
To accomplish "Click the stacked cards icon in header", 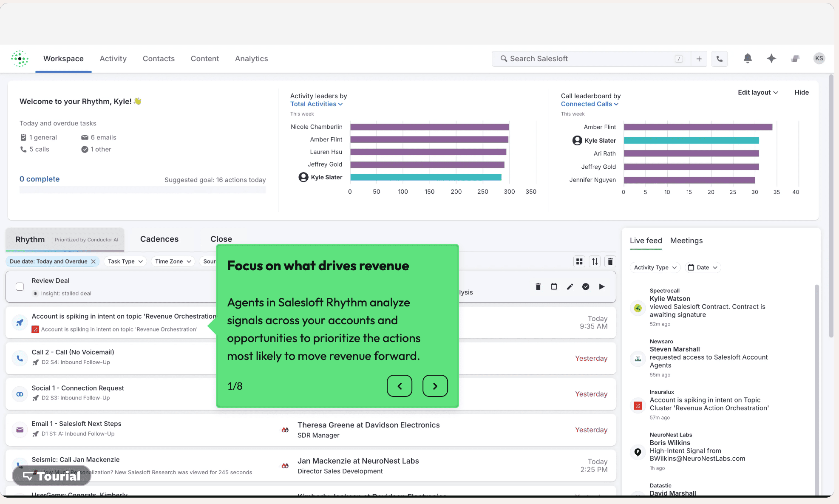I will [x=795, y=59].
